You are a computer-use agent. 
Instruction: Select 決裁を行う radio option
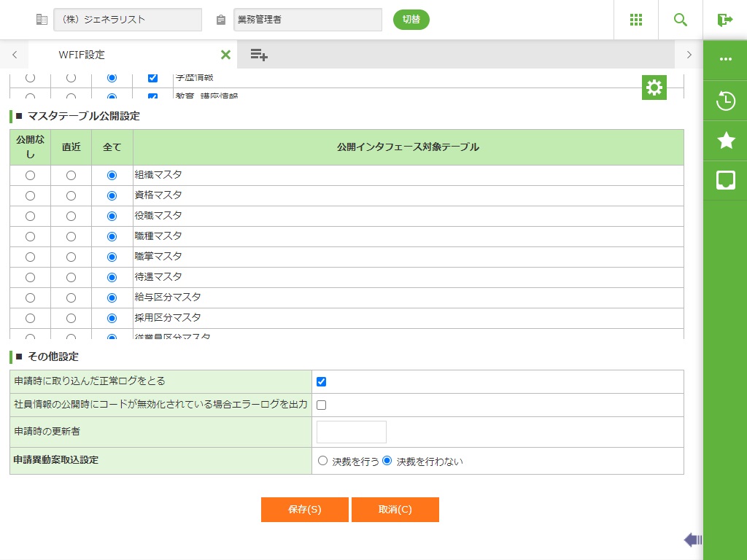click(322, 461)
